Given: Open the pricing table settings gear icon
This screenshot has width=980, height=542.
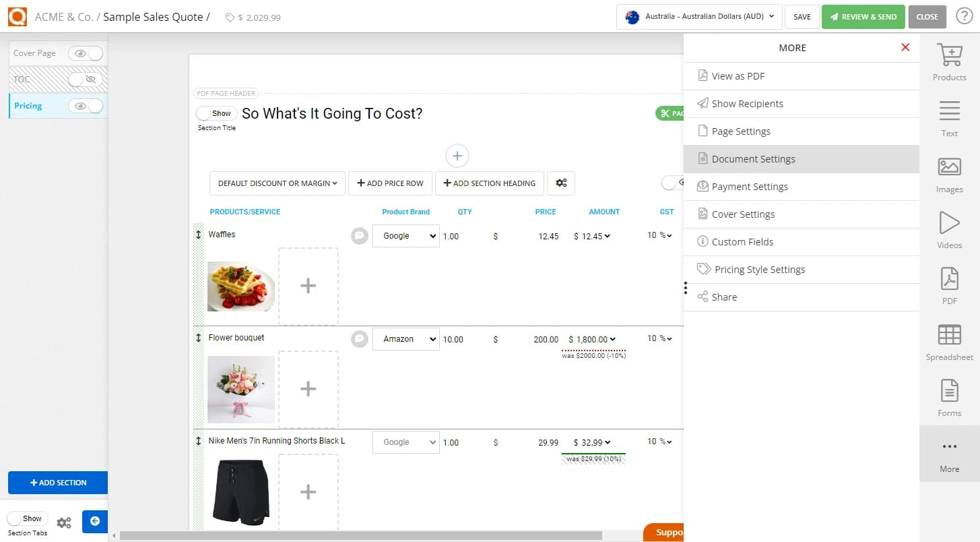Looking at the screenshot, I should pos(561,183).
